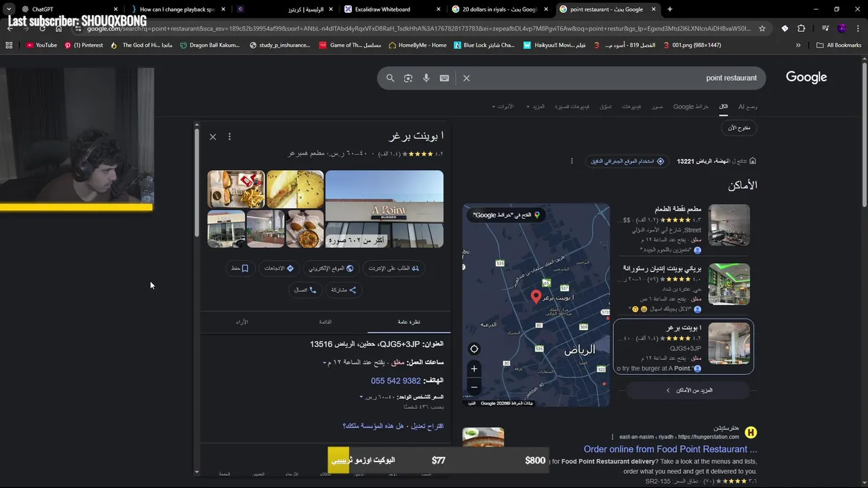The height and width of the screenshot is (488, 868).
Task: Click the Biryani Point Indian Restaurant result thumbnail
Action: pos(729,284)
